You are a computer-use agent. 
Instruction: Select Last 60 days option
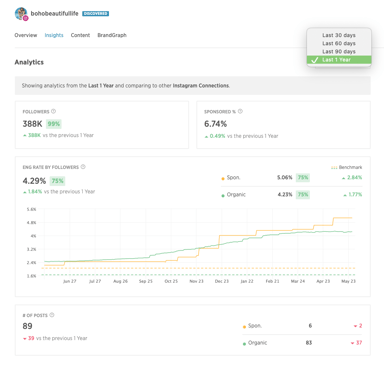click(339, 43)
